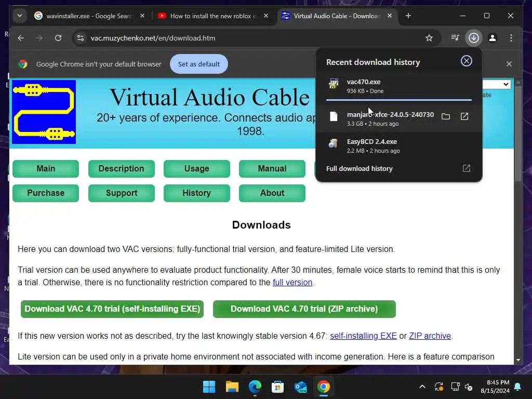Launch Microsoft Edge from the taskbar
Screen dimensions: 532x399
(255, 387)
